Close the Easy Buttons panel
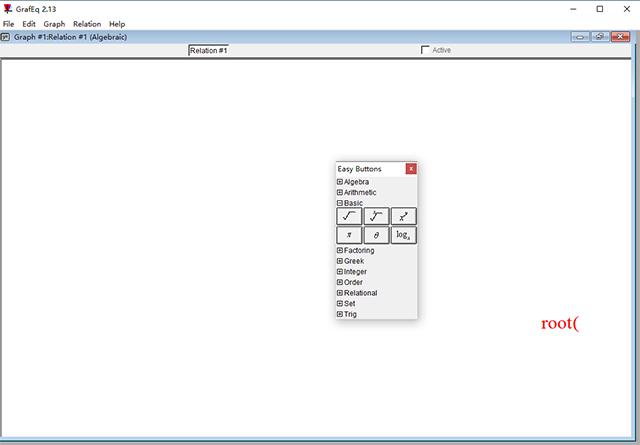 click(411, 169)
